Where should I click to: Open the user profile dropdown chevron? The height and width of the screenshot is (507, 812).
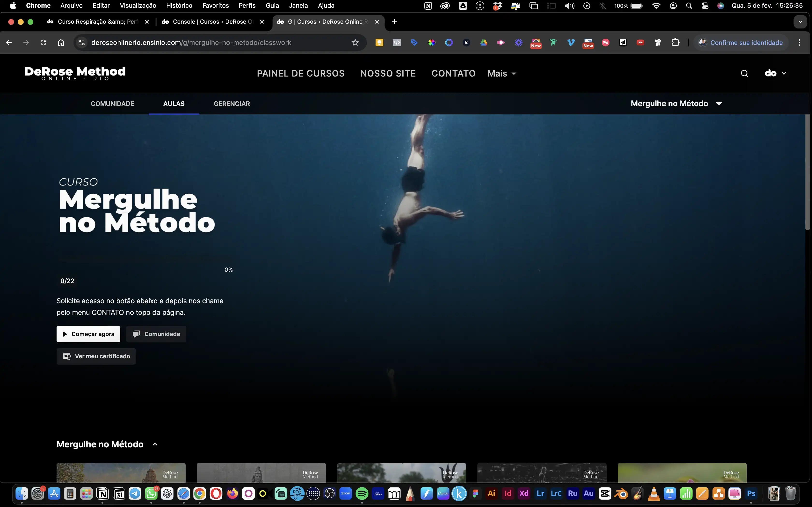784,73
